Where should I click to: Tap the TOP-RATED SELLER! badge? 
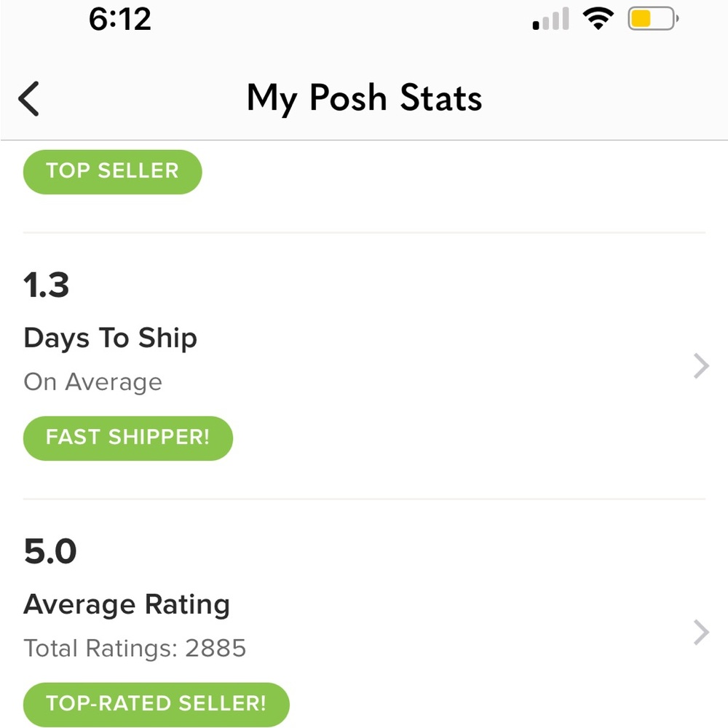156,705
